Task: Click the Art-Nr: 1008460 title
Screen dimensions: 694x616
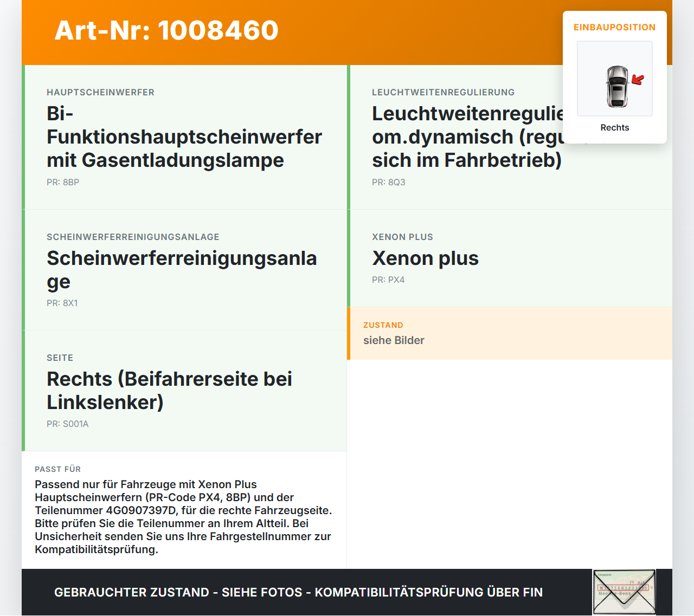Action: pyautogui.click(x=166, y=31)
